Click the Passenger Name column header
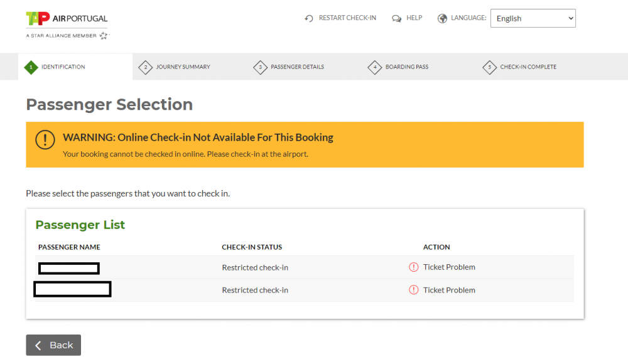628x364 pixels. 69,247
